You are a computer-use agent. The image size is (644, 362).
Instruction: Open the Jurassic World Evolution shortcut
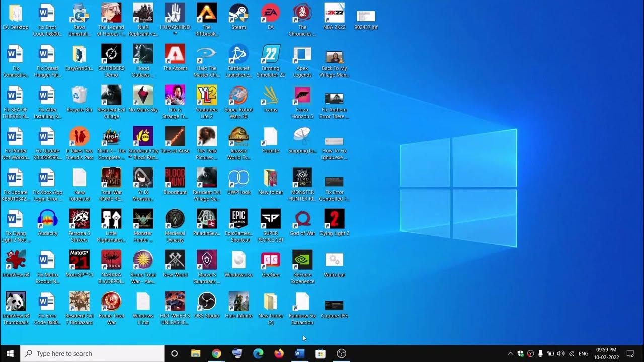pyautogui.click(x=238, y=143)
